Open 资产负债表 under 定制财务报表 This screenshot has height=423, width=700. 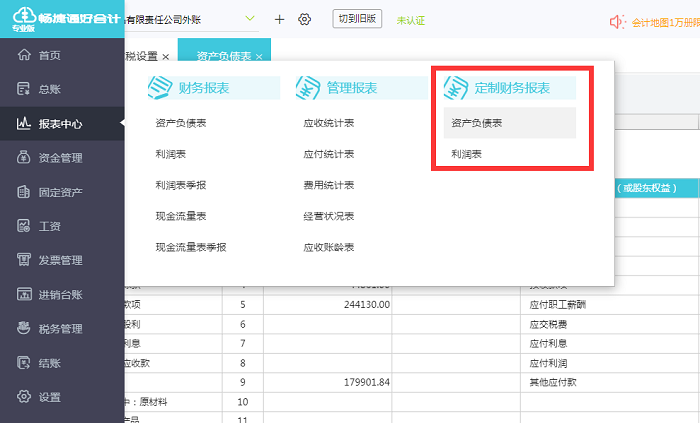[509, 123]
